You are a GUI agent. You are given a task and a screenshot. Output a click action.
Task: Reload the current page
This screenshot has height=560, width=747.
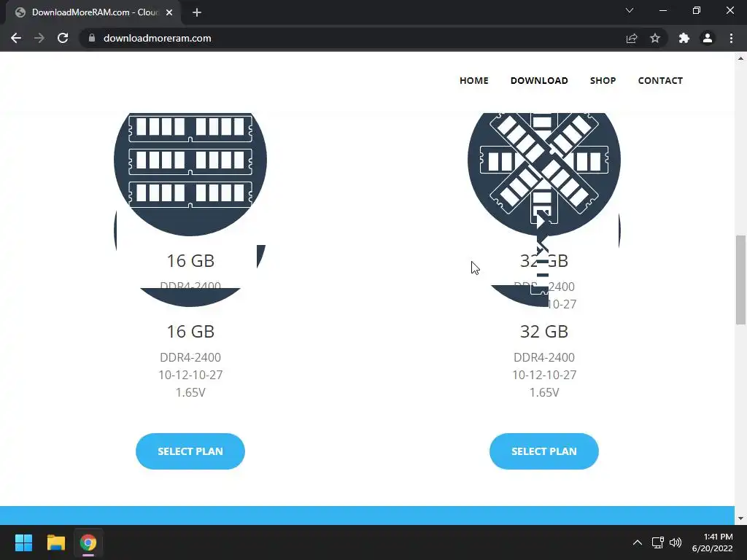(x=63, y=38)
